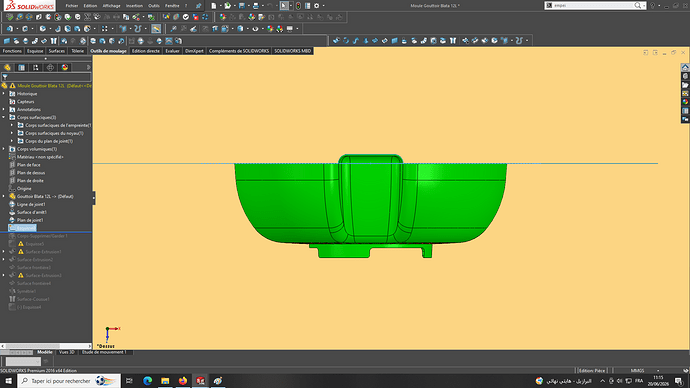Image resolution: width=690 pixels, height=388 pixels.
Task: Expand the Historique tree node
Action: (x=4, y=94)
